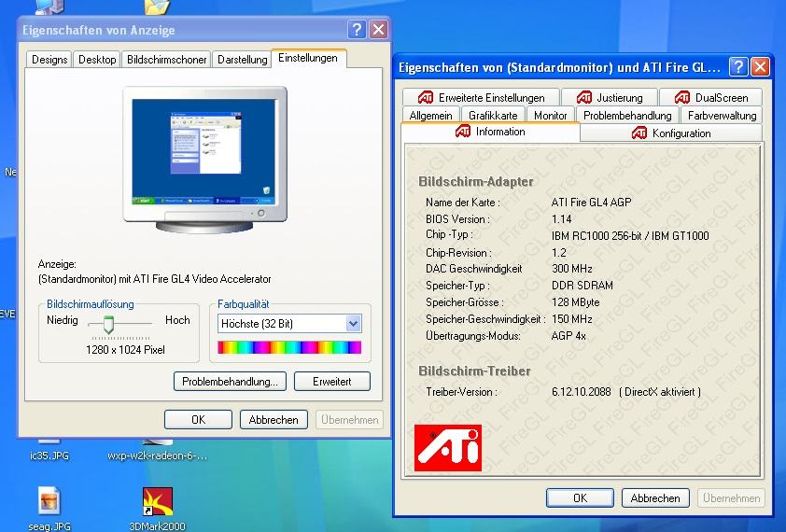Screen dimensions: 786x532
Task: Click the monitor preview image
Action: [x=204, y=160]
